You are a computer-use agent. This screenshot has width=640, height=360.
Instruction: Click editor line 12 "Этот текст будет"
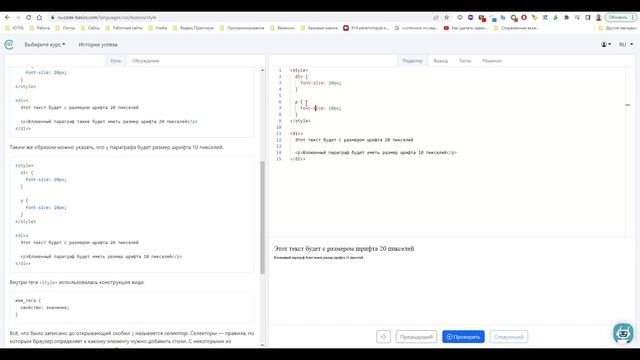tap(354, 140)
